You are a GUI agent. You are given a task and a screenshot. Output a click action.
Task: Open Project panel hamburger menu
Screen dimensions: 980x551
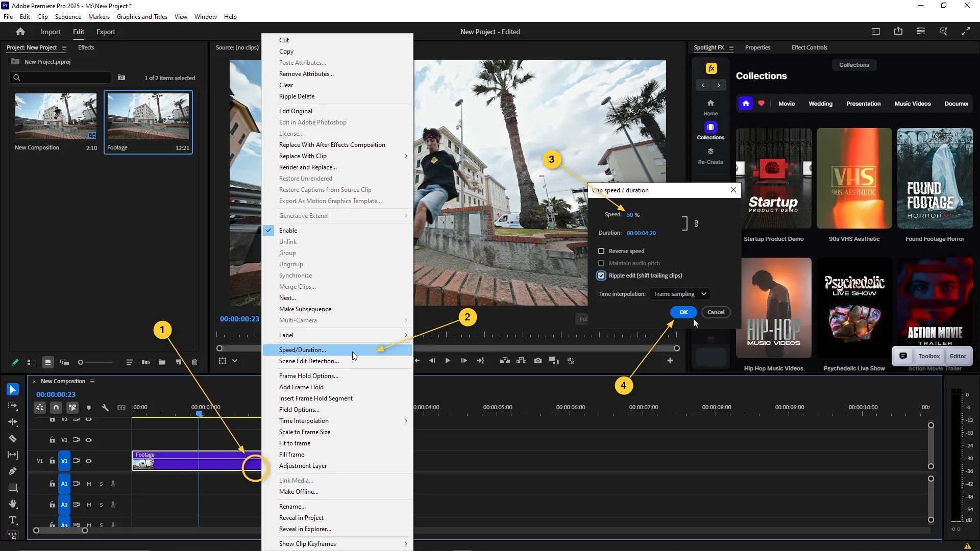[x=64, y=47]
